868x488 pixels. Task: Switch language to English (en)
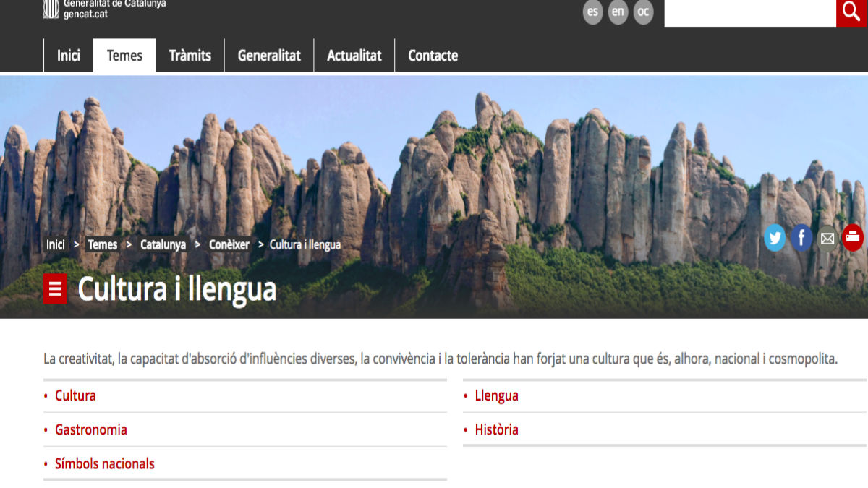tap(618, 12)
